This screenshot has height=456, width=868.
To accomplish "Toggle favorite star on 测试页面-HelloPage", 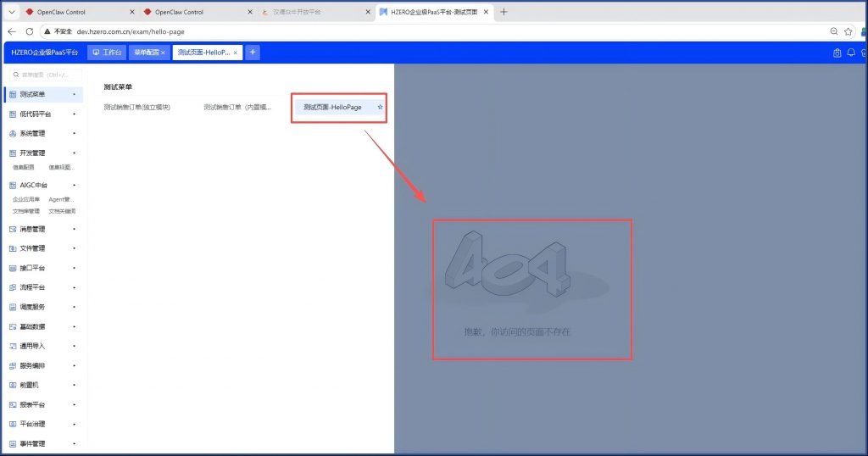I will [x=380, y=108].
